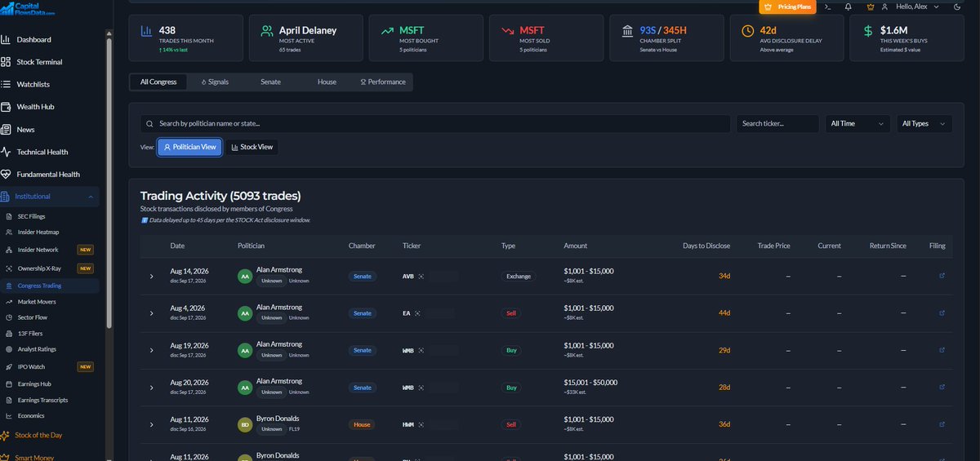Open Technical Health pulse icon
Screen dimensions: 980x461
[x=6, y=152]
